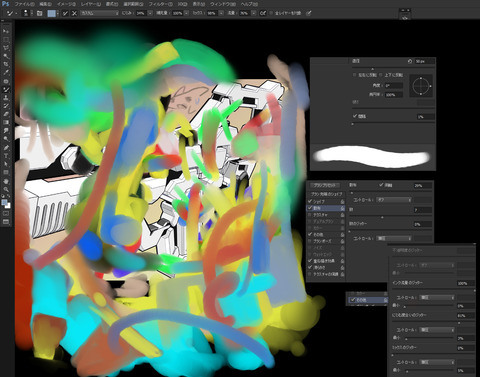The height and width of the screenshot is (377, 480).
Task: Toggle その他 checkbox in the brush options list
Action: click(310, 234)
